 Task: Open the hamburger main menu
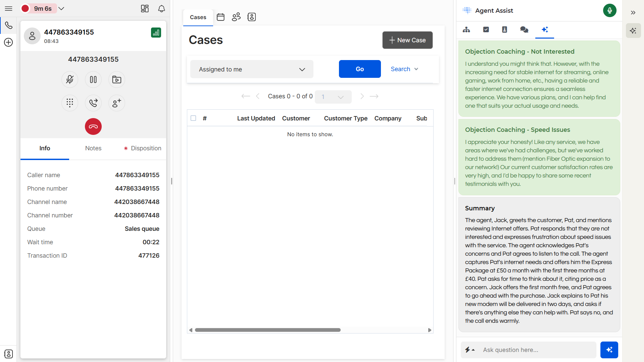(9, 9)
